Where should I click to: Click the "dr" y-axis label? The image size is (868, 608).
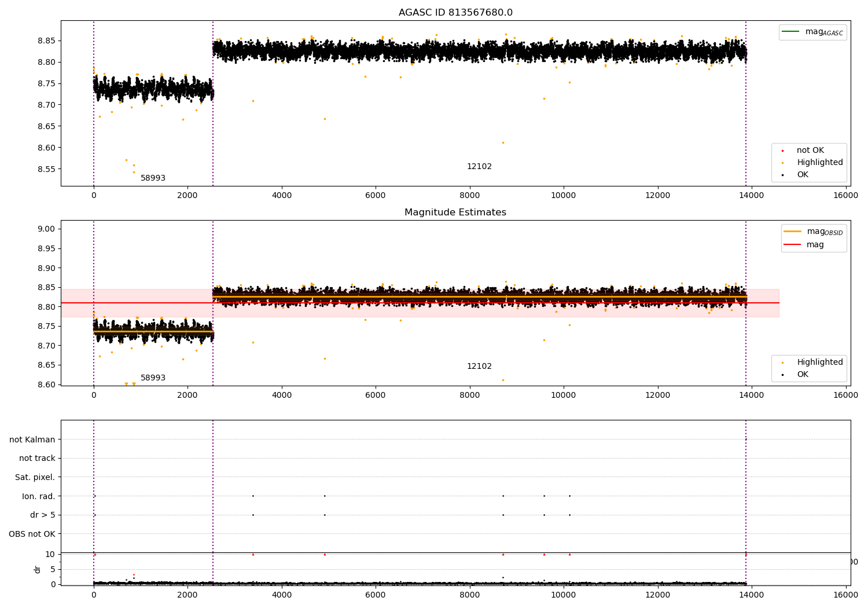tap(37, 569)
